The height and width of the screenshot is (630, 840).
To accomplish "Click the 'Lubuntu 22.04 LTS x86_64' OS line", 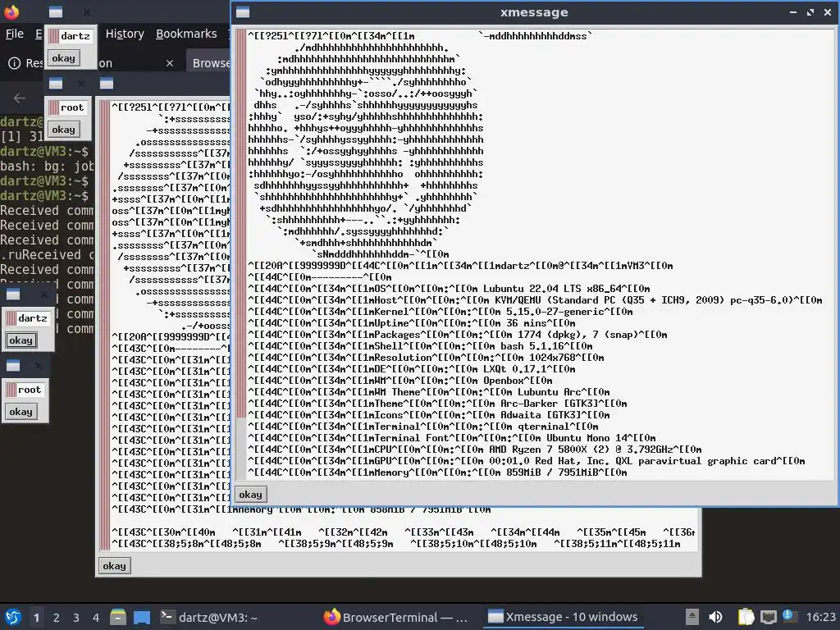I will click(449, 288).
